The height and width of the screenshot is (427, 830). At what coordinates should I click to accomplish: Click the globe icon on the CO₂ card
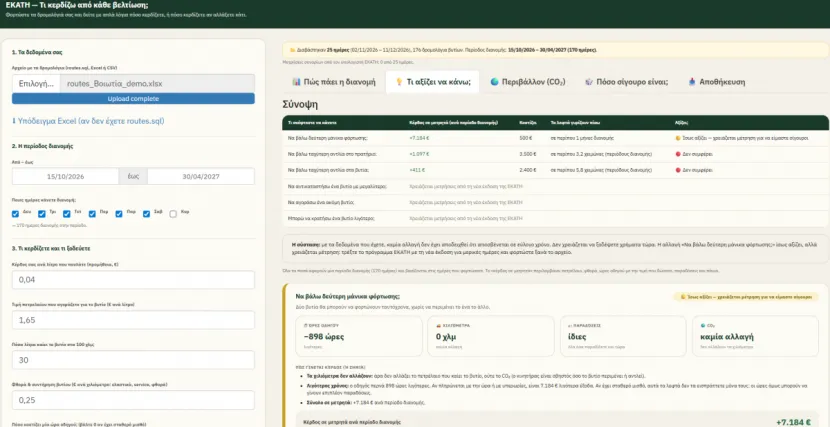(702, 325)
